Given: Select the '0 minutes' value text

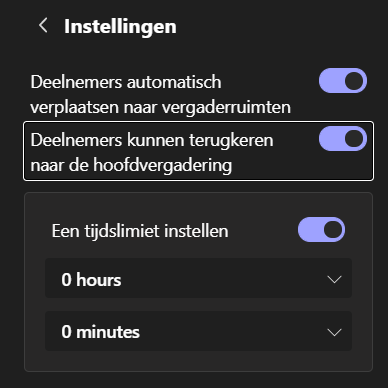Looking at the screenshot, I should coord(100,332).
